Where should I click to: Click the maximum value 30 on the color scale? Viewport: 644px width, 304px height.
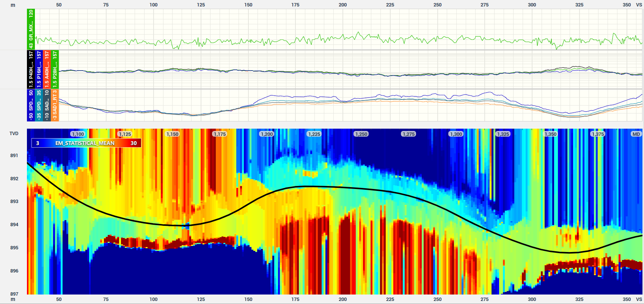click(x=134, y=143)
